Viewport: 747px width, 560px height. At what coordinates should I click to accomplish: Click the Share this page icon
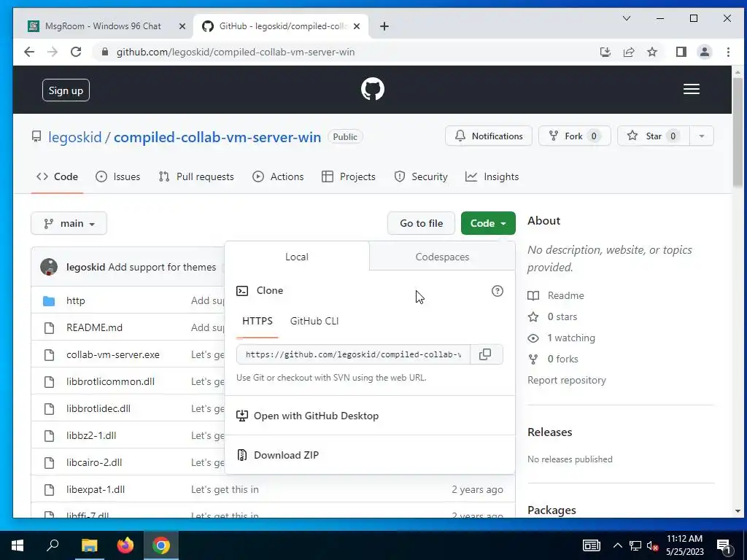click(628, 52)
